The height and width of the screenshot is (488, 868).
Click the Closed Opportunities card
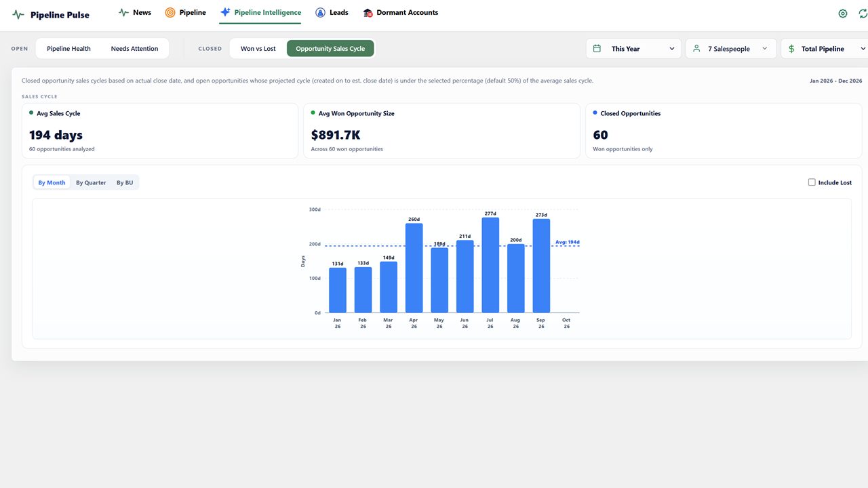pos(724,131)
